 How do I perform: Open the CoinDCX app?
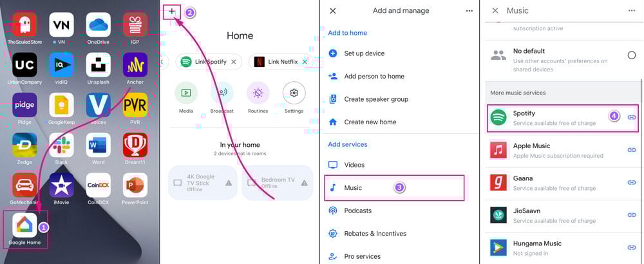pyautogui.click(x=98, y=185)
